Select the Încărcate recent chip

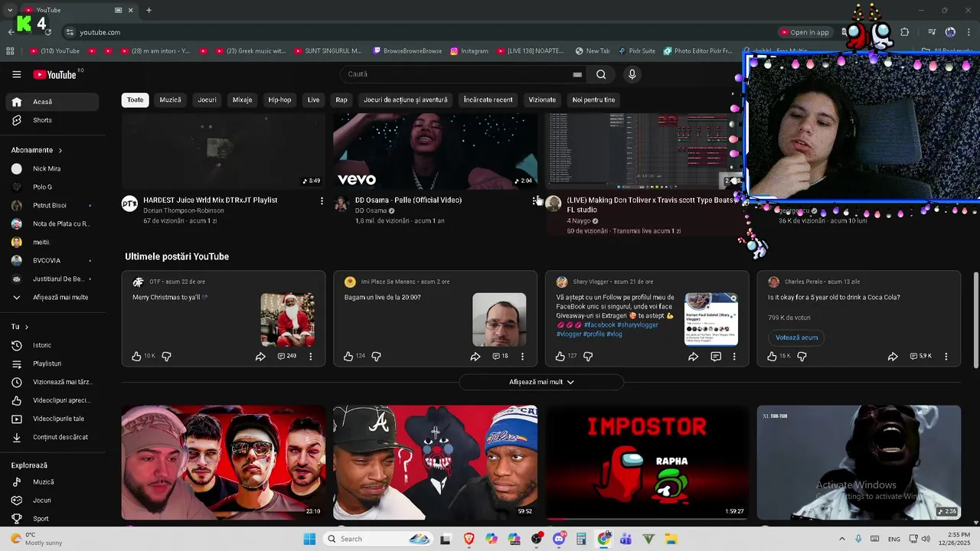[488, 99]
